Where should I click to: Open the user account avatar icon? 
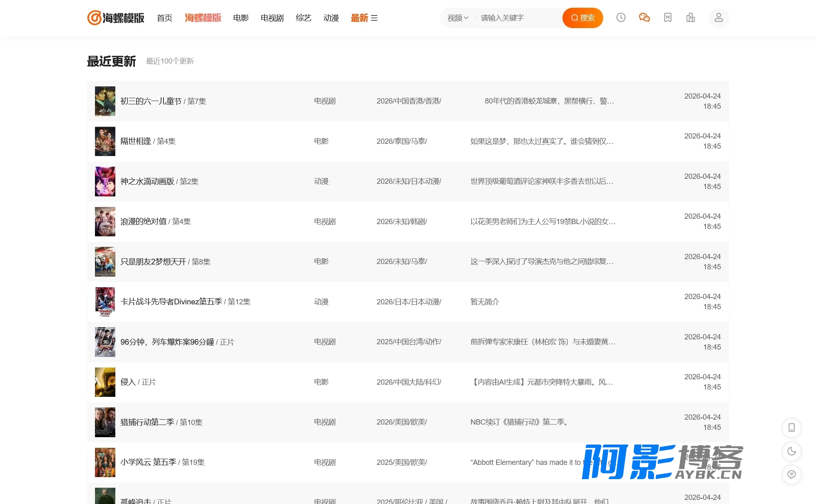719,18
